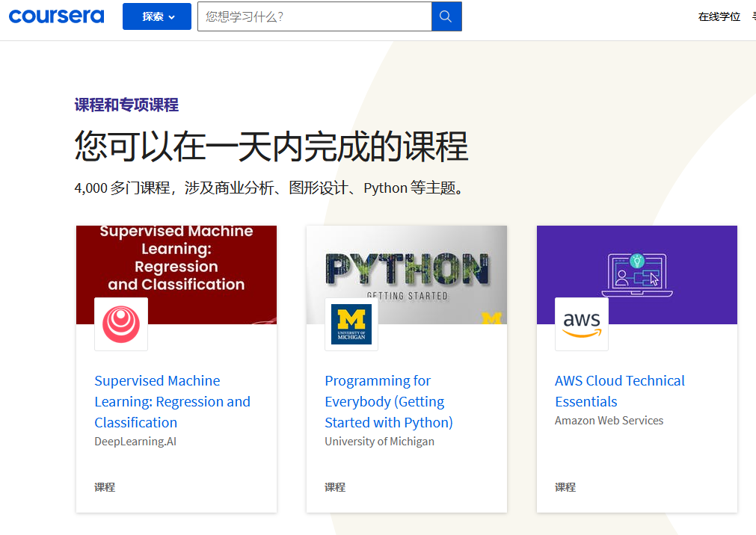Open the Supervised Machine Learning banner thumbnail

coord(176,275)
